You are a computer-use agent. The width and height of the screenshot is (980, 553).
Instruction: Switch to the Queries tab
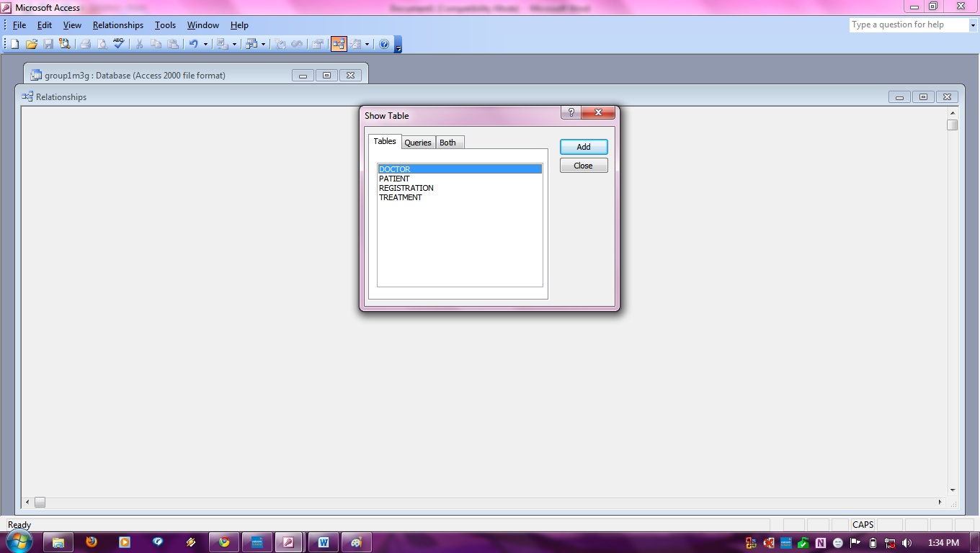(x=418, y=142)
